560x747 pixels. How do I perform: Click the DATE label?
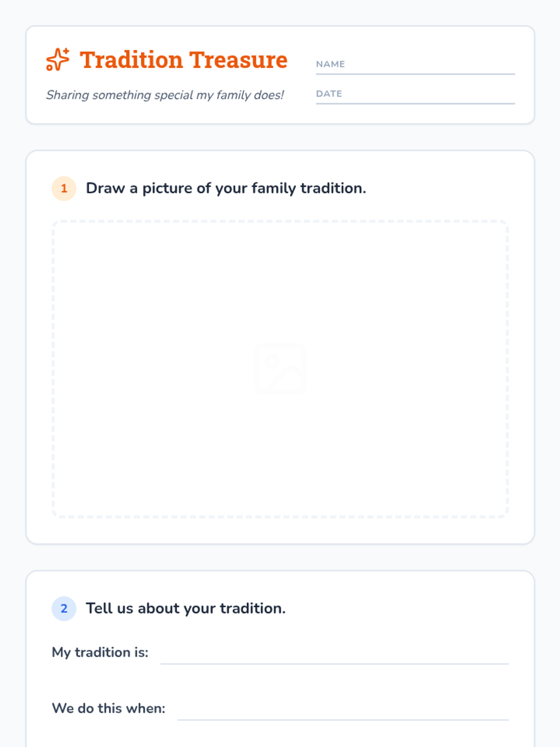tap(329, 94)
